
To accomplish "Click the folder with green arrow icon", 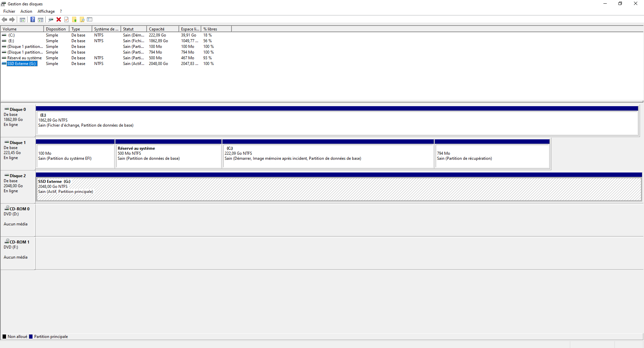I will pos(74,20).
